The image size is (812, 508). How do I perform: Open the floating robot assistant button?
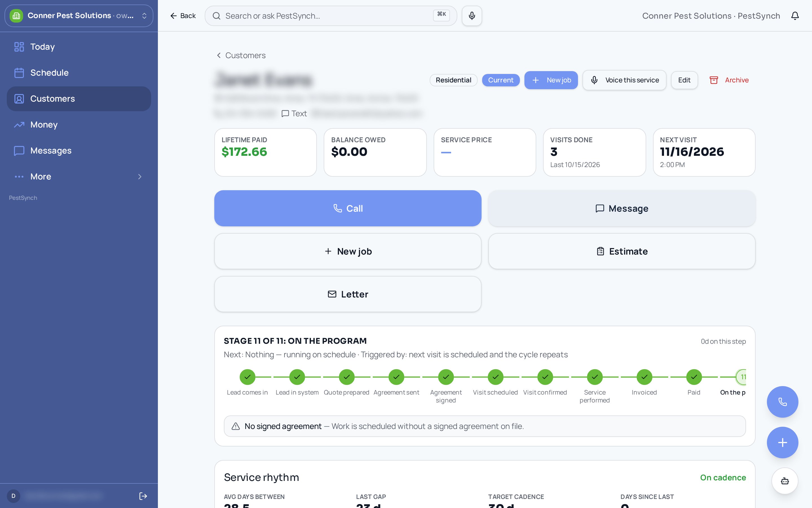(785, 481)
